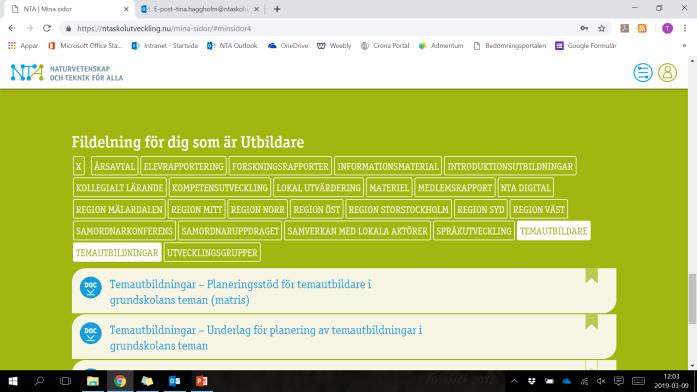Bookmark this page with the star icon
Screen dimensions: 697x392
(601, 28)
